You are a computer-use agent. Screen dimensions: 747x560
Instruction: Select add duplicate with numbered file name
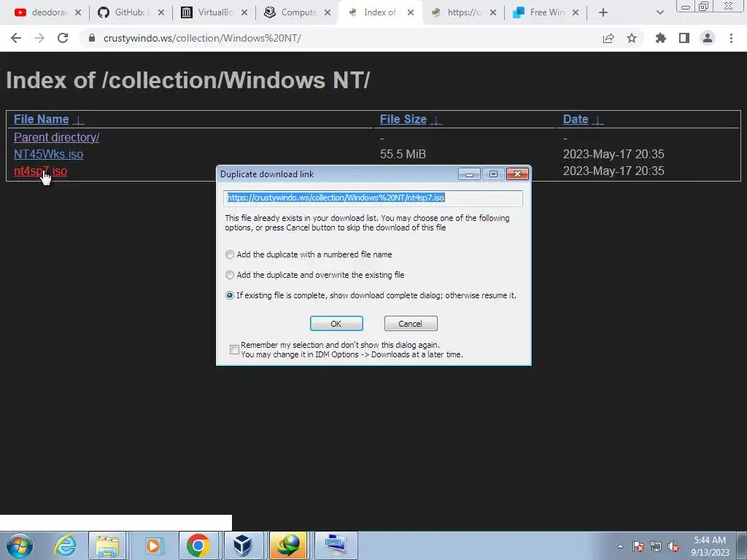[230, 254]
